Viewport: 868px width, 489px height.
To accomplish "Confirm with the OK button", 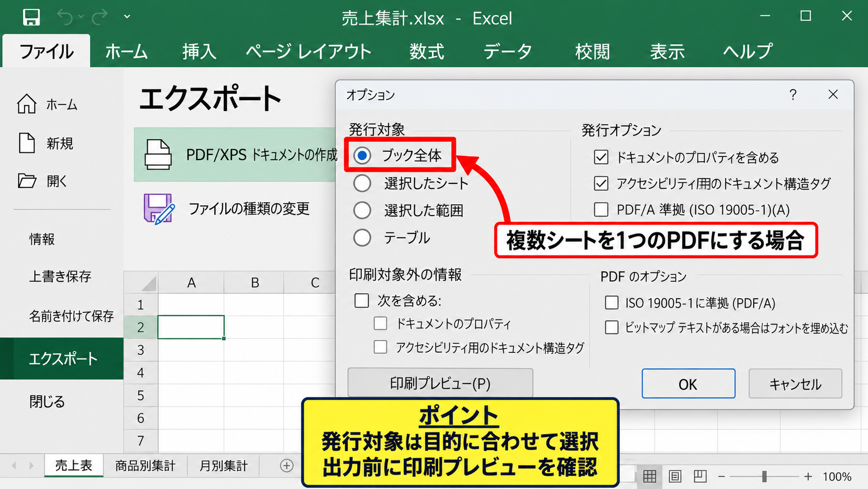I will (x=688, y=384).
